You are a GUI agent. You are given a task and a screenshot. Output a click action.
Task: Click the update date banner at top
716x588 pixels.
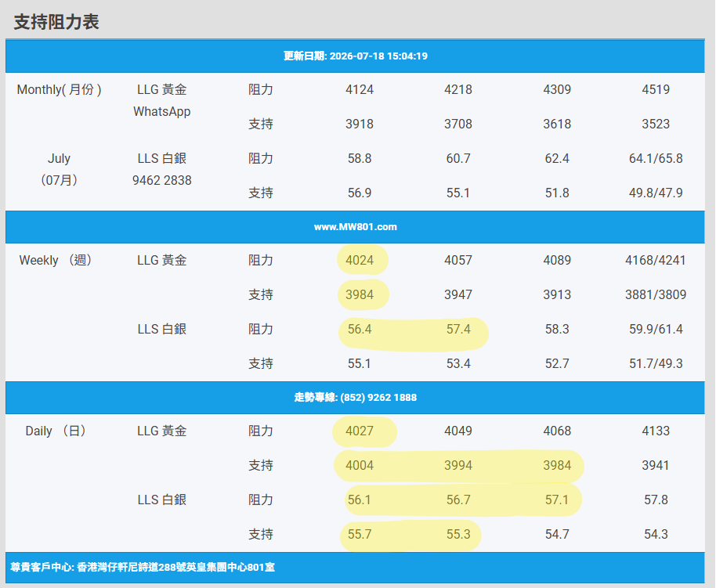tap(355, 56)
